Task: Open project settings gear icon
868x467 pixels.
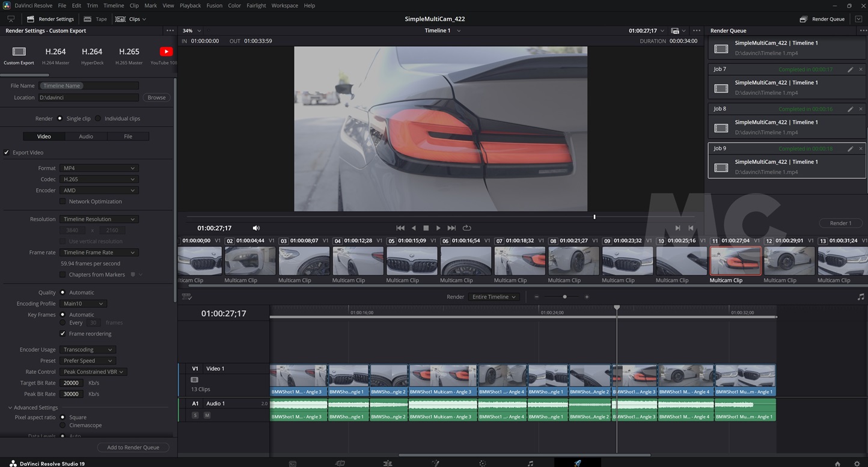Action: (x=857, y=463)
